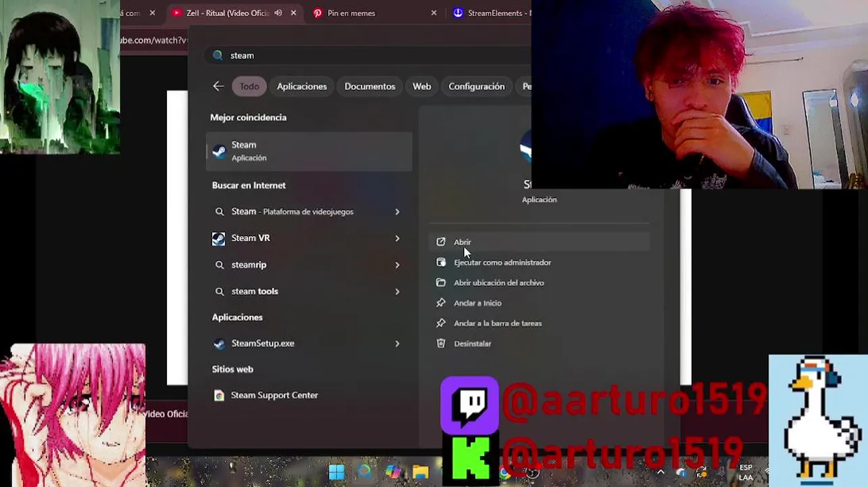868x487 pixels.
Task: Click the browser address bar URL
Action: pyautogui.click(x=153, y=40)
